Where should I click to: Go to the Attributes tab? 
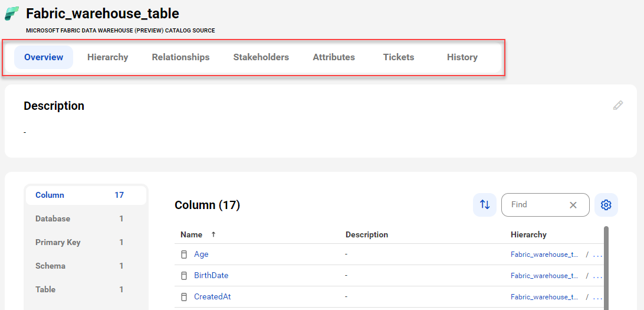(334, 57)
